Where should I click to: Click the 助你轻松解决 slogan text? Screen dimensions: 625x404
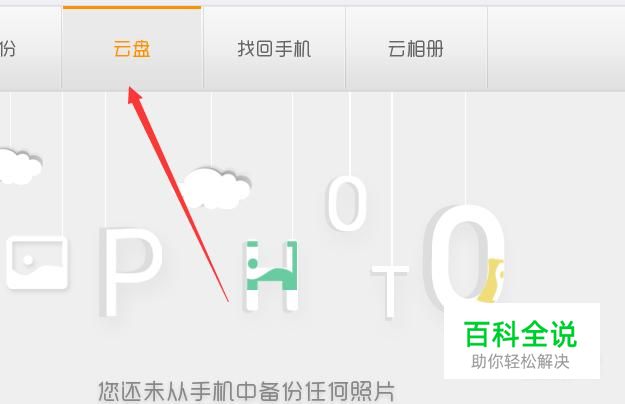point(520,362)
